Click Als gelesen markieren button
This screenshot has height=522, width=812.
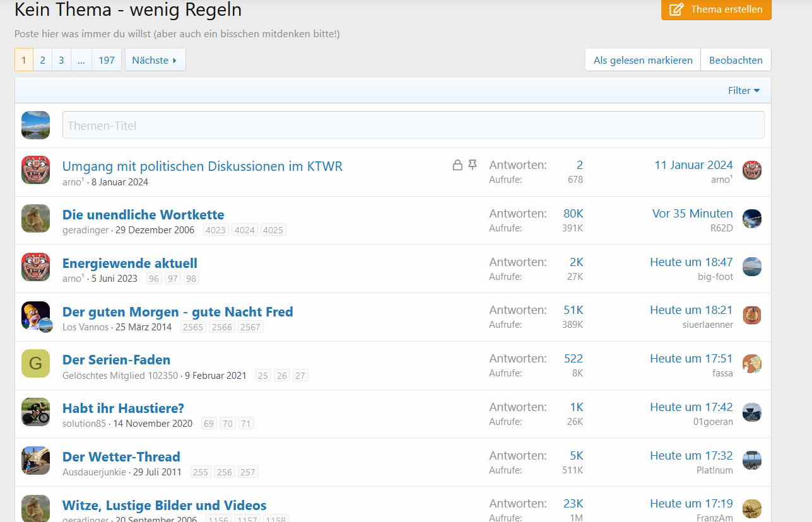(x=642, y=60)
